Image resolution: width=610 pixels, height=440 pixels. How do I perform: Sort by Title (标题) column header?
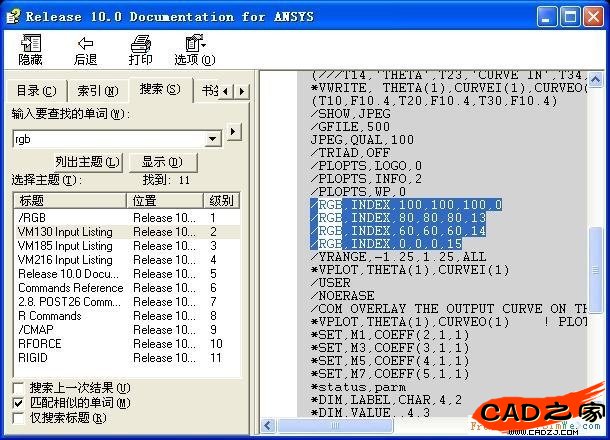(70, 201)
